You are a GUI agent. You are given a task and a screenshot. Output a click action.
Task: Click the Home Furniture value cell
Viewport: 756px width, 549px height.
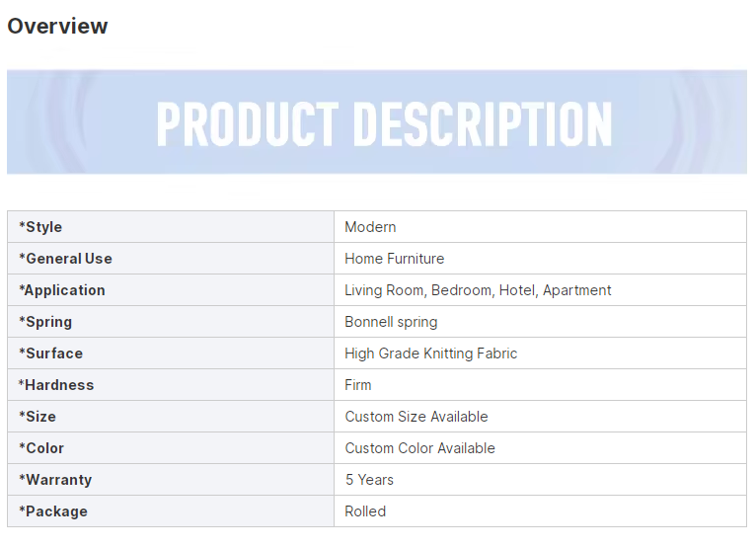(x=541, y=259)
